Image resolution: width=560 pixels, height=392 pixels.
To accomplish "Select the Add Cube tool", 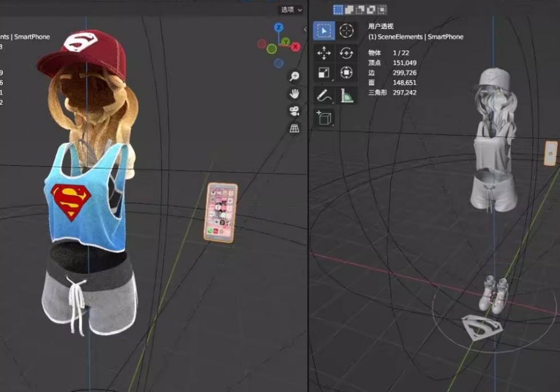I will click(324, 118).
